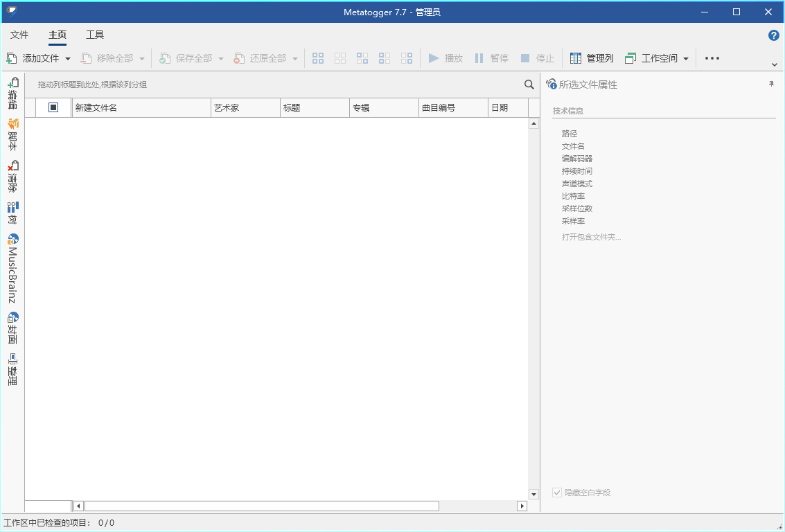Open the 文件 menu
This screenshot has width=785, height=532.
19,35
